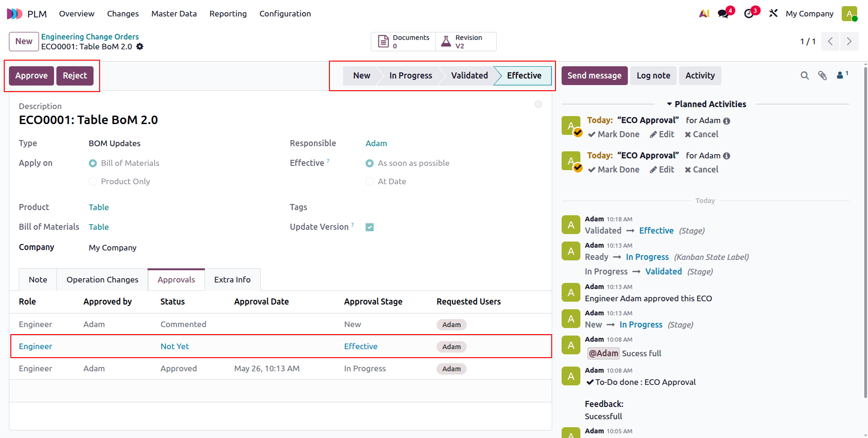
Task: Open Engineering Change Orders breadcrumb link
Action: pos(90,37)
